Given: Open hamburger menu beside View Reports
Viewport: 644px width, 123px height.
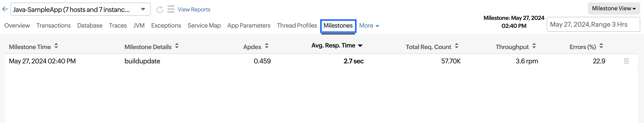Looking at the screenshot, I should [x=171, y=9].
